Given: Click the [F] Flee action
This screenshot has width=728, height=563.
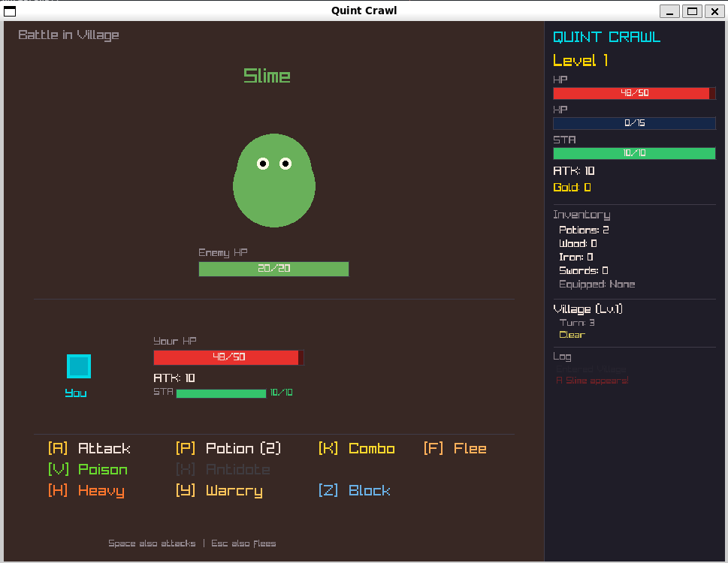Looking at the screenshot, I should [x=455, y=448].
